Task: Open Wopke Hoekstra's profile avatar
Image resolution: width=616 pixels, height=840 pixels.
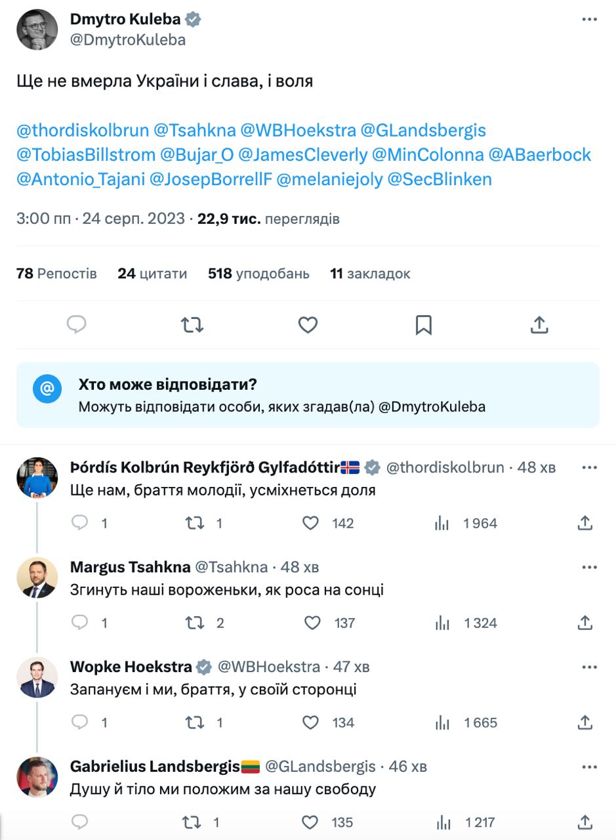Action: [x=37, y=677]
